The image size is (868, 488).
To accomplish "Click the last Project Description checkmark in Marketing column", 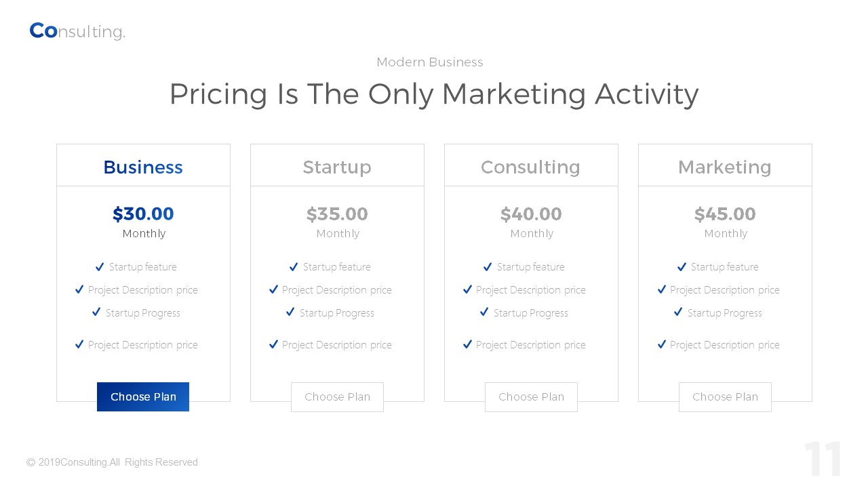I will coord(661,344).
